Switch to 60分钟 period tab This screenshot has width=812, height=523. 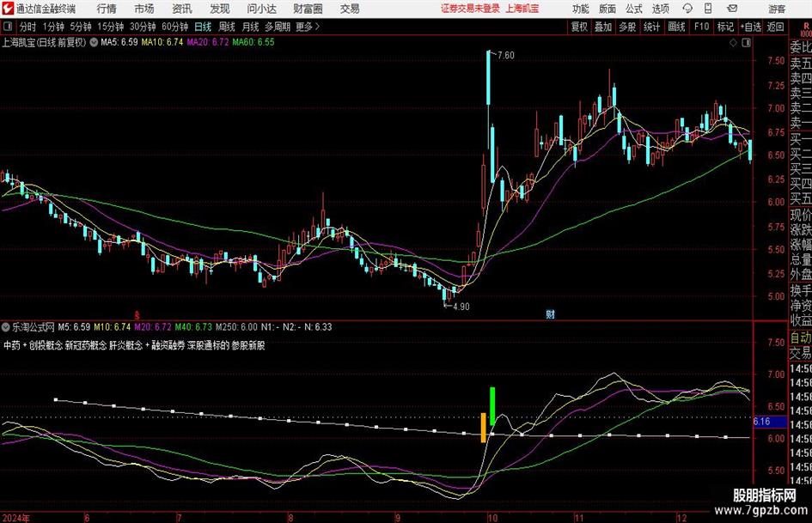coord(175,27)
